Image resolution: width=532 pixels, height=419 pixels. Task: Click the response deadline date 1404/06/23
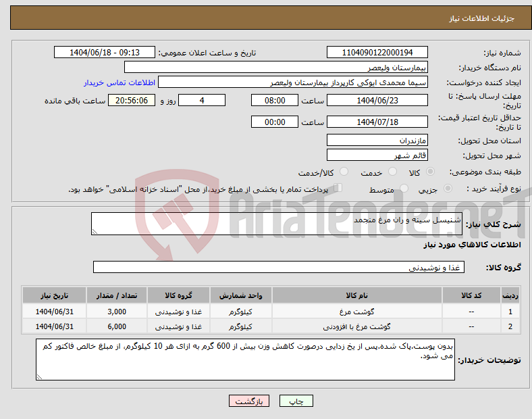(x=377, y=100)
